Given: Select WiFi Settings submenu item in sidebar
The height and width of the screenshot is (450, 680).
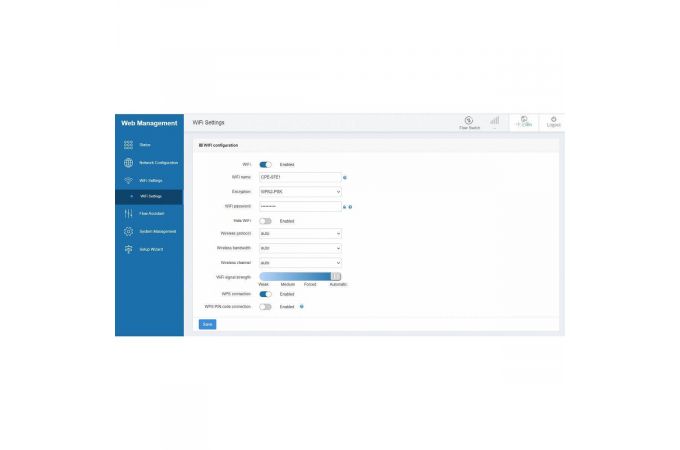Looking at the screenshot, I should click(150, 196).
